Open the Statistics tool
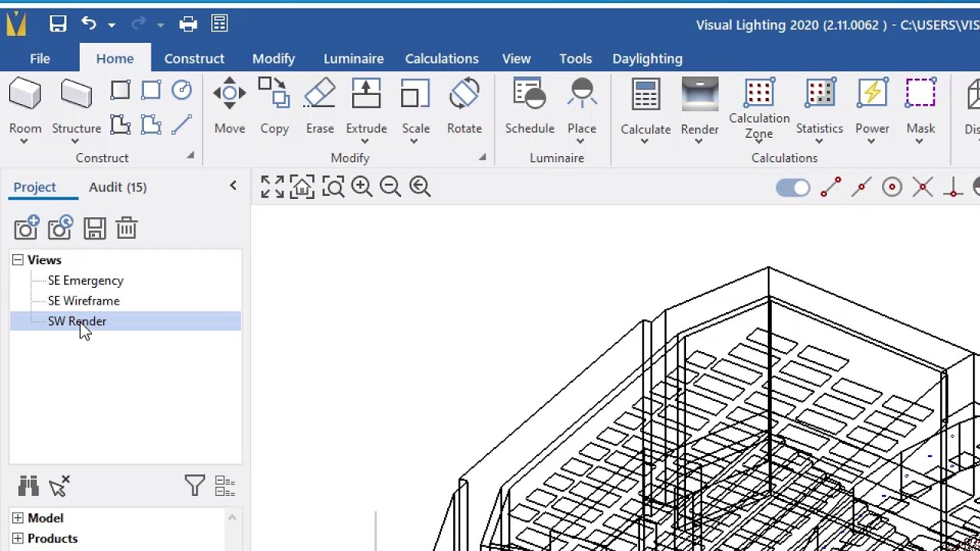980x551 pixels. click(819, 107)
